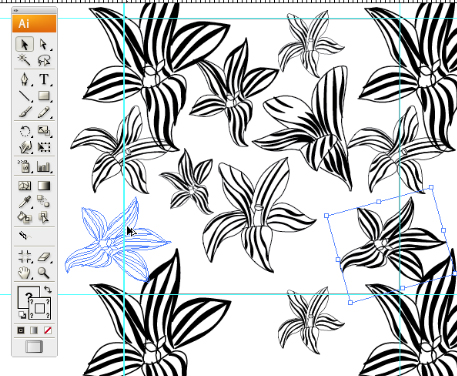The height and width of the screenshot is (376, 457).
Task: Apply Gradient mode button
Action: point(34,330)
